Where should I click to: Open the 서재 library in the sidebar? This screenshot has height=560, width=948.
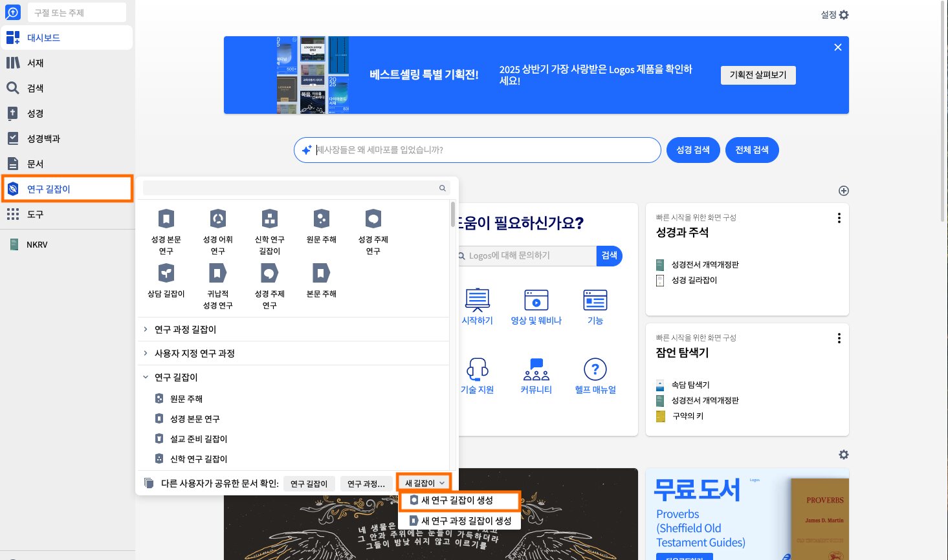point(67,63)
